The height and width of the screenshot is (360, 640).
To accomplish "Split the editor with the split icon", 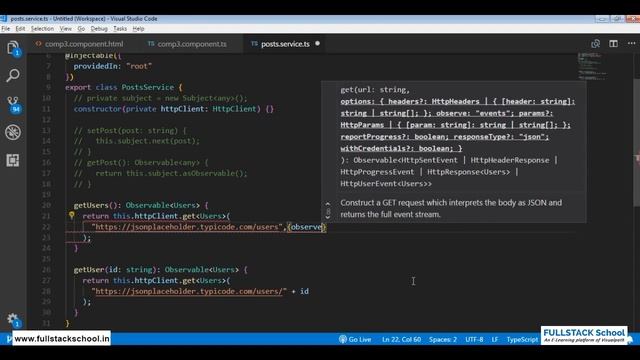I will click(613, 44).
